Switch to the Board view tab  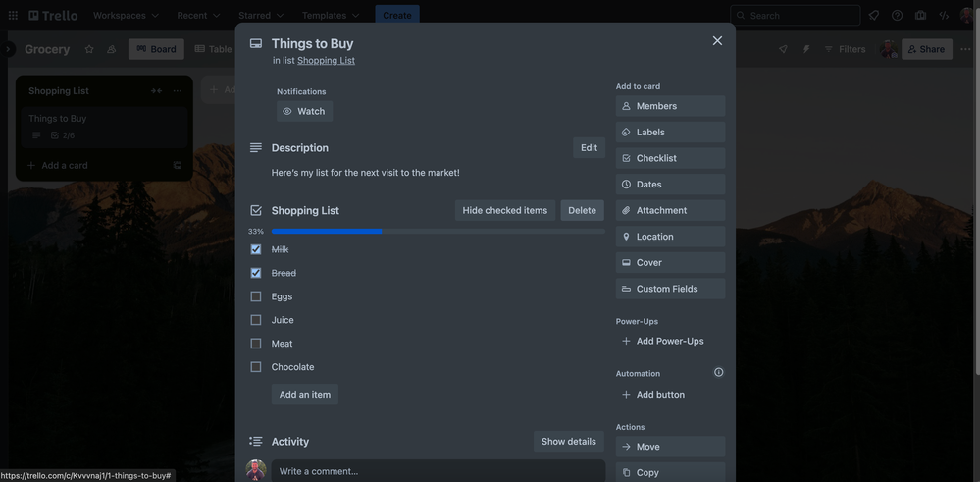pyautogui.click(x=156, y=49)
